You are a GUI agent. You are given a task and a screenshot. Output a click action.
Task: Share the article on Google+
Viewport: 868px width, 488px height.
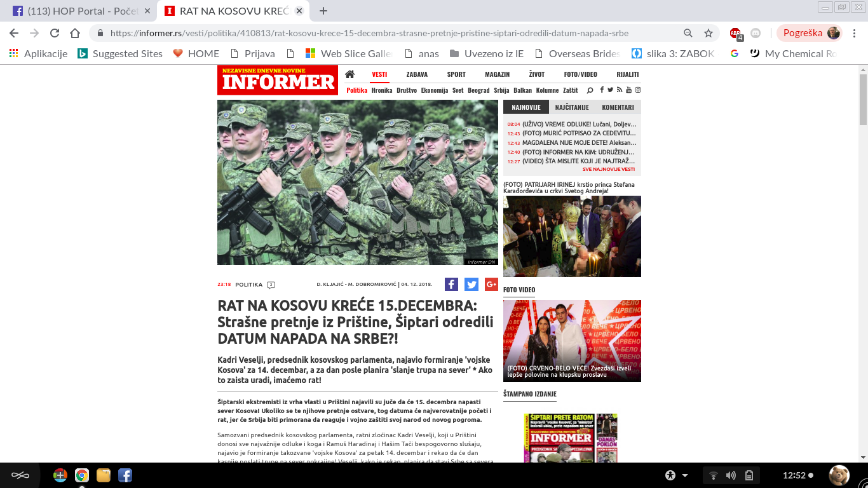click(x=491, y=284)
